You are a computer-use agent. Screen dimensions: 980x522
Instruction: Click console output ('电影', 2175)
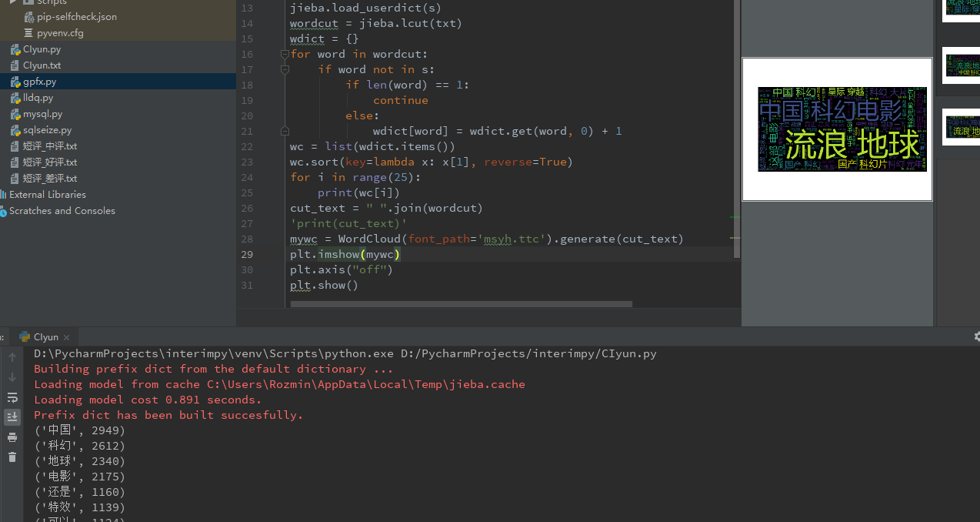point(79,477)
